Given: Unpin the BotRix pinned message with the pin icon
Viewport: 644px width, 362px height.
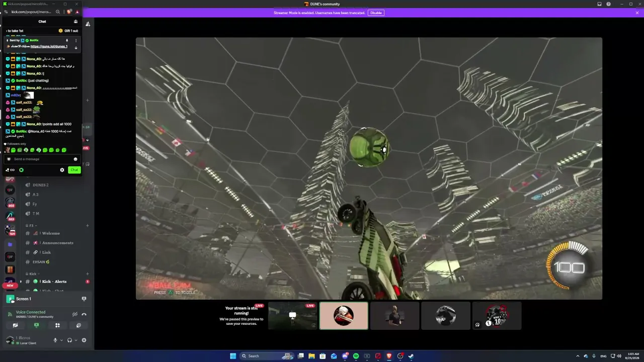Looking at the screenshot, I should (67, 40).
